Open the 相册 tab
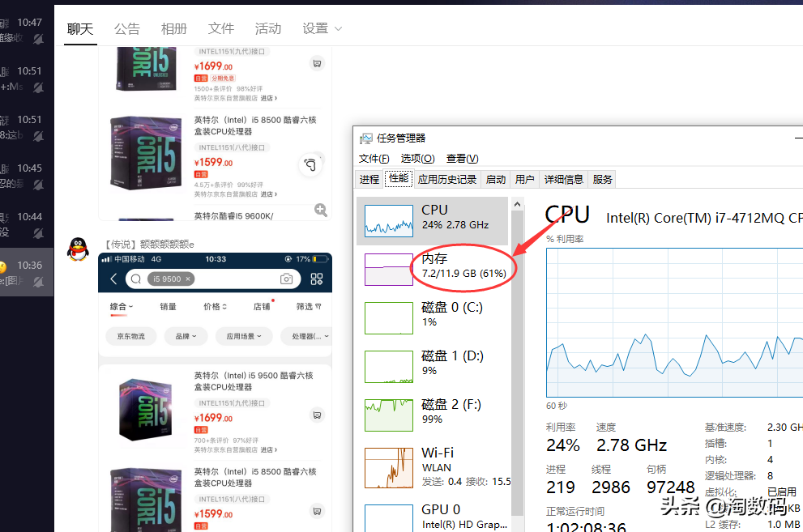The width and height of the screenshot is (803, 532). pos(174,28)
